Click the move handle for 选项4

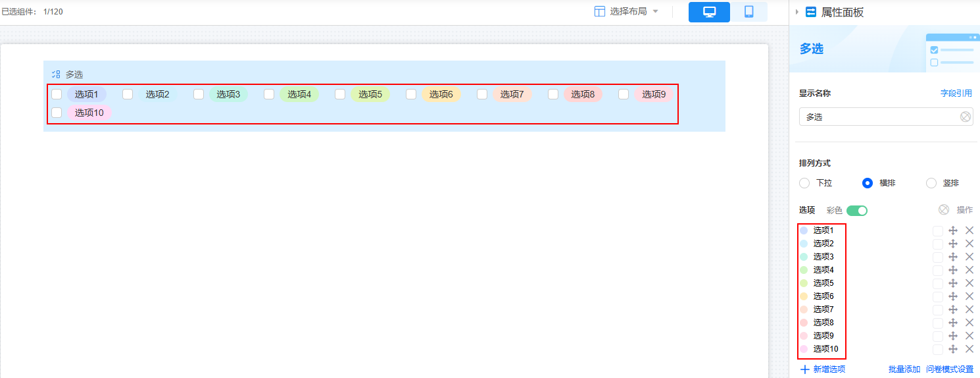click(x=953, y=270)
